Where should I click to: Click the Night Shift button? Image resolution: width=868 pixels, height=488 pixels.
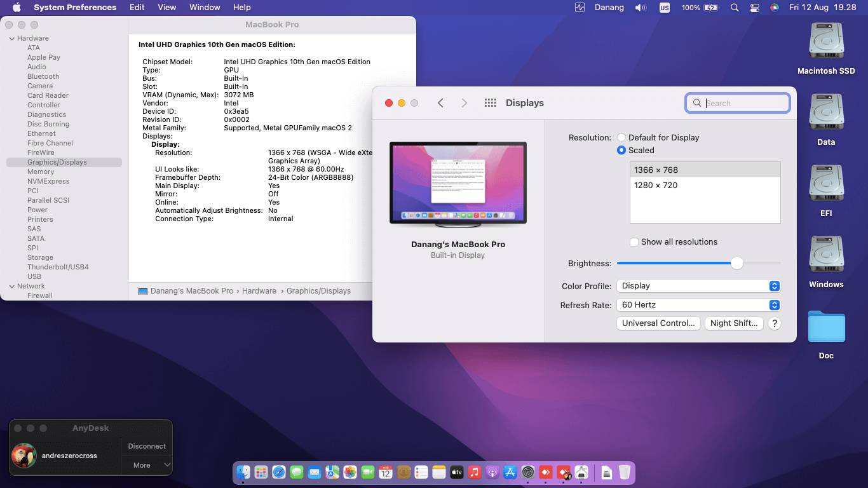733,323
